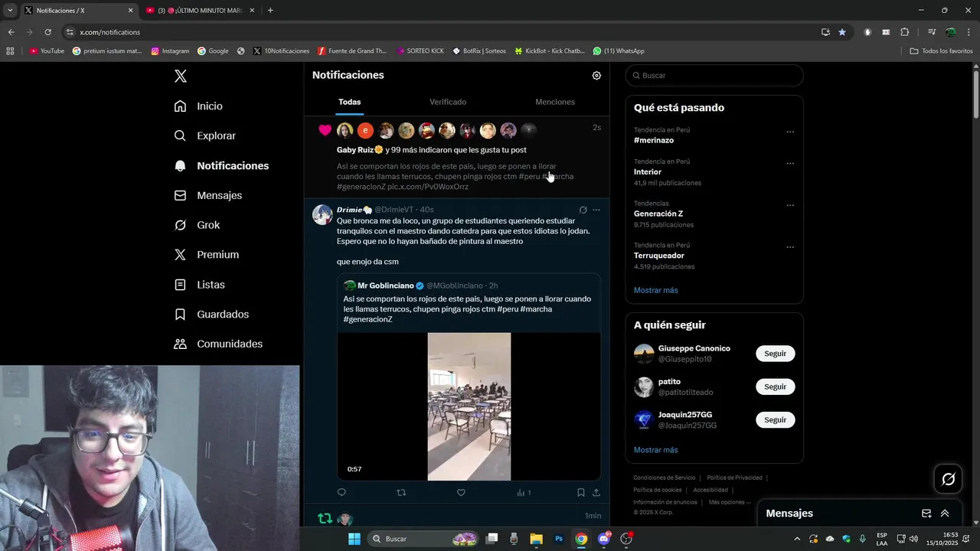Open Inicio home in sidebar
This screenshot has width=980, height=551.
pyautogui.click(x=198, y=106)
